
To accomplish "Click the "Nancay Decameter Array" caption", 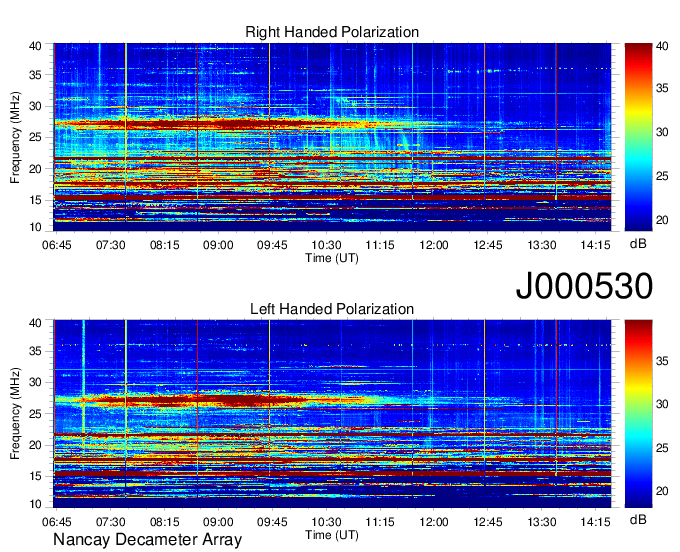I will pos(147,540).
